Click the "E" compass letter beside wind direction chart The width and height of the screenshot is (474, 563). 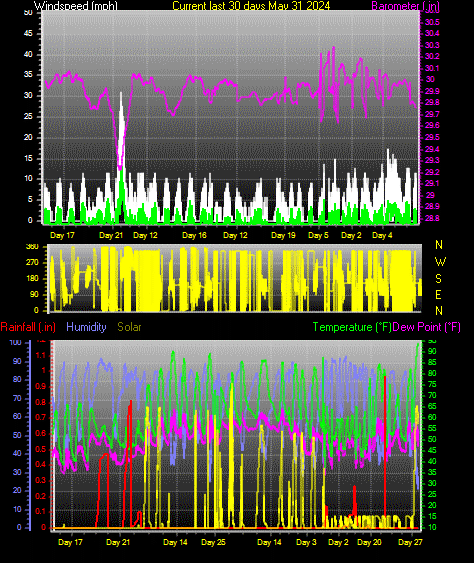point(438,295)
